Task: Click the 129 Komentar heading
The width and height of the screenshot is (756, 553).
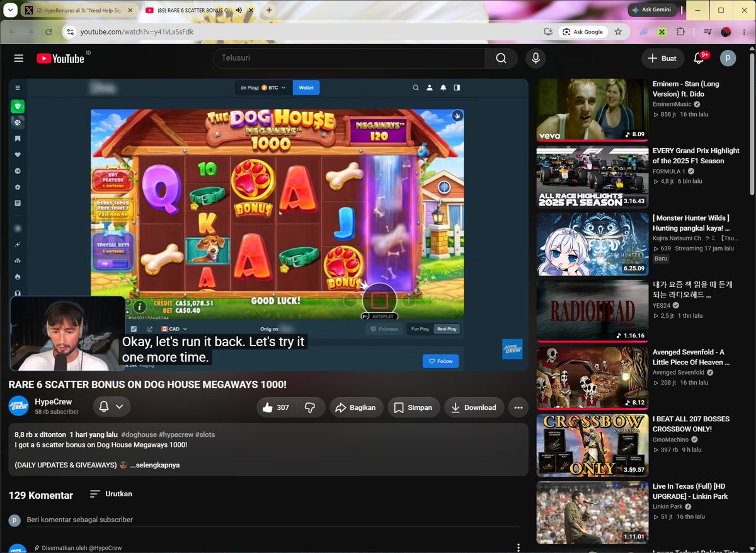Action: tap(41, 495)
